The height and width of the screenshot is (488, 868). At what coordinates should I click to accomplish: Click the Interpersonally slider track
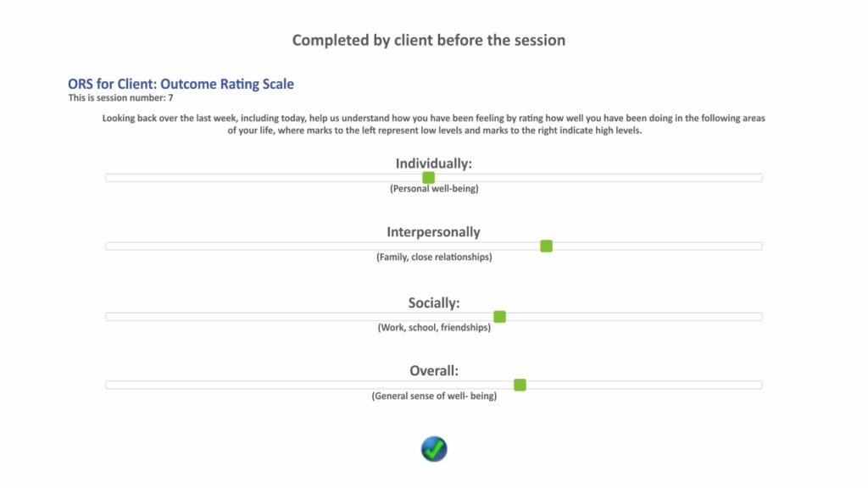coord(254,246)
